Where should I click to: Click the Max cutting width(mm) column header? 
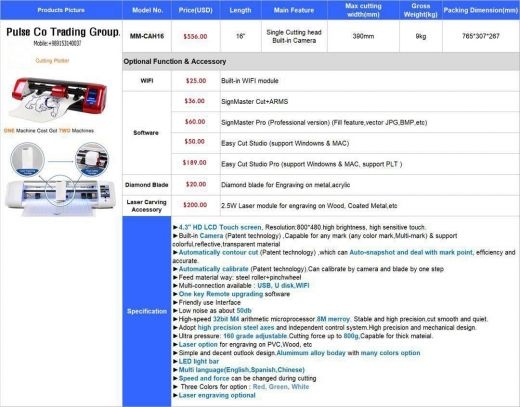click(x=363, y=10)
